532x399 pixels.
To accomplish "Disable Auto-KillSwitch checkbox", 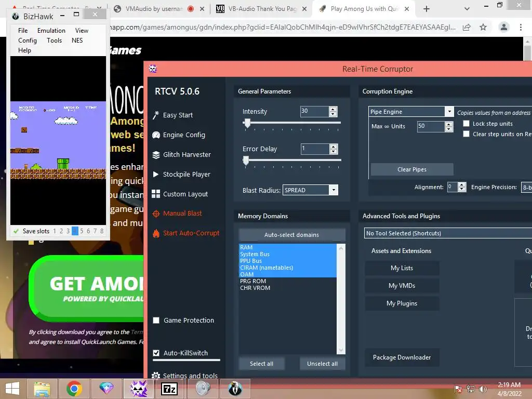I will pos(156,353).
